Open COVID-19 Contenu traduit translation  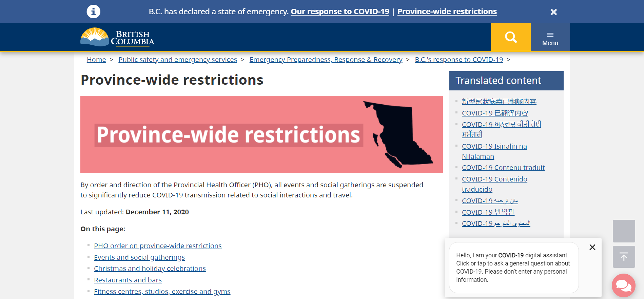click(x=503, y=168)
